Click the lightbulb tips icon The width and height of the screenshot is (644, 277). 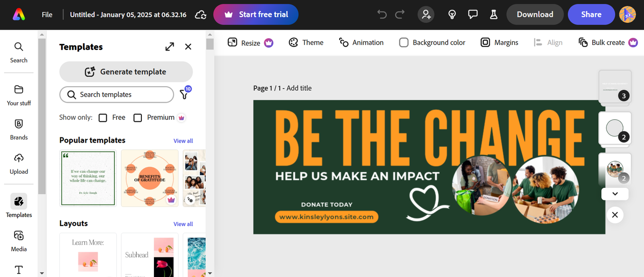tap(452, 15)
